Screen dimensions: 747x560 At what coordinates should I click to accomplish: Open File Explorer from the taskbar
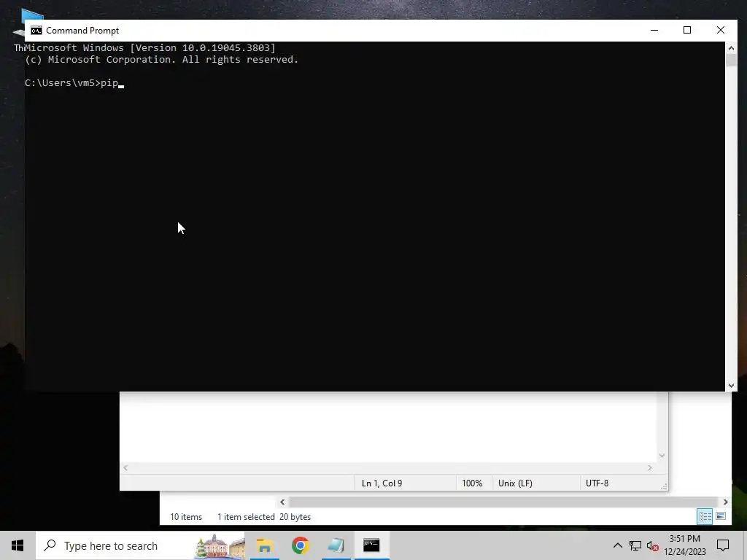click(x=264, y=545)
